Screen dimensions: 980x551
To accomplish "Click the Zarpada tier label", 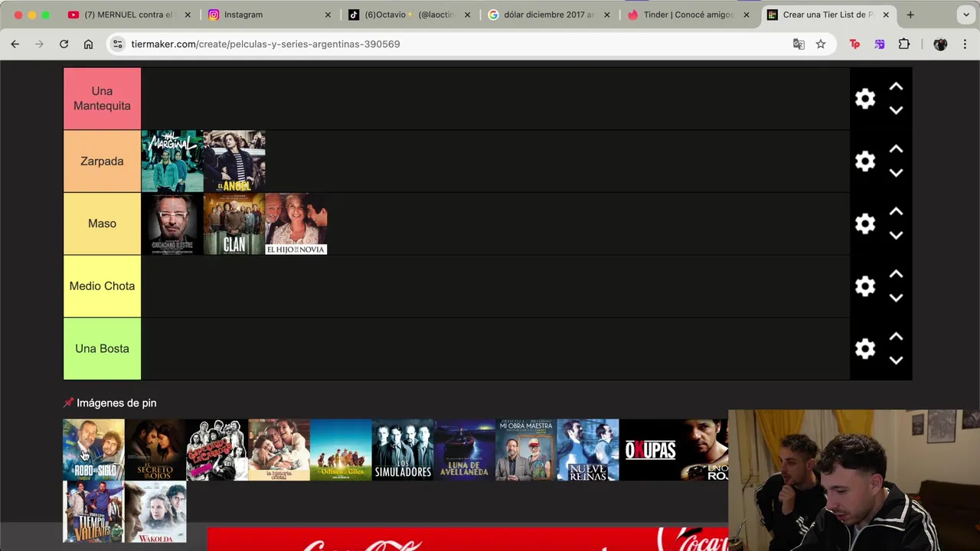I will tap(102, 161).
